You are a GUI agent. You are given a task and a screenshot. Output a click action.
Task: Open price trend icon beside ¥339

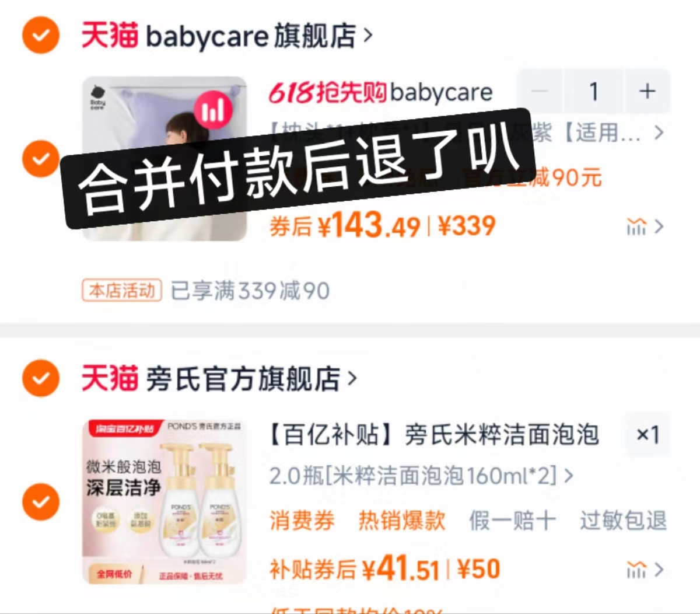coord(645,226)
